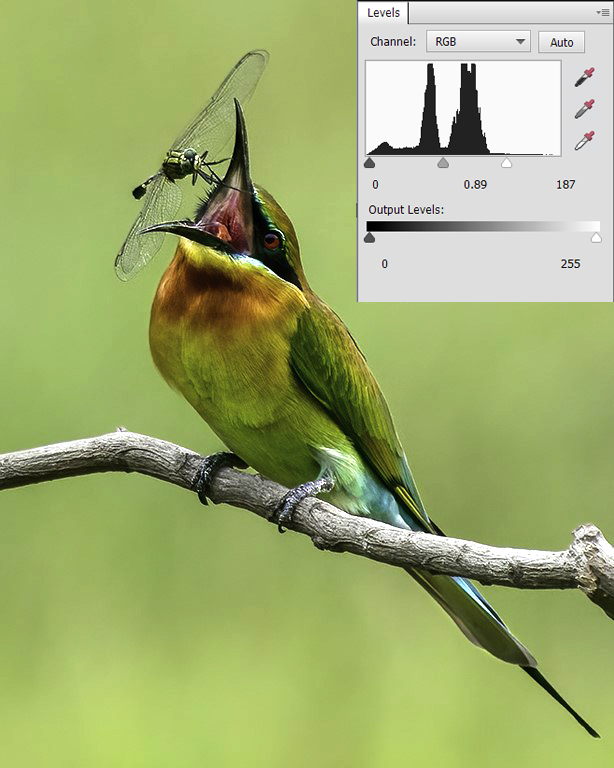This screenshot has width=614, height=768.
Task: Click the midtone value 0.89
Action: (x=475, y=185)
